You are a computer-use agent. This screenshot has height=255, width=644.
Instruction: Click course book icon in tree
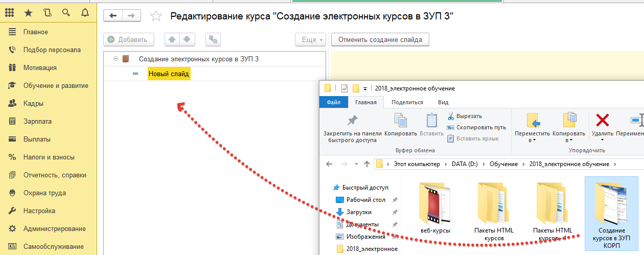tap(126, 59)
